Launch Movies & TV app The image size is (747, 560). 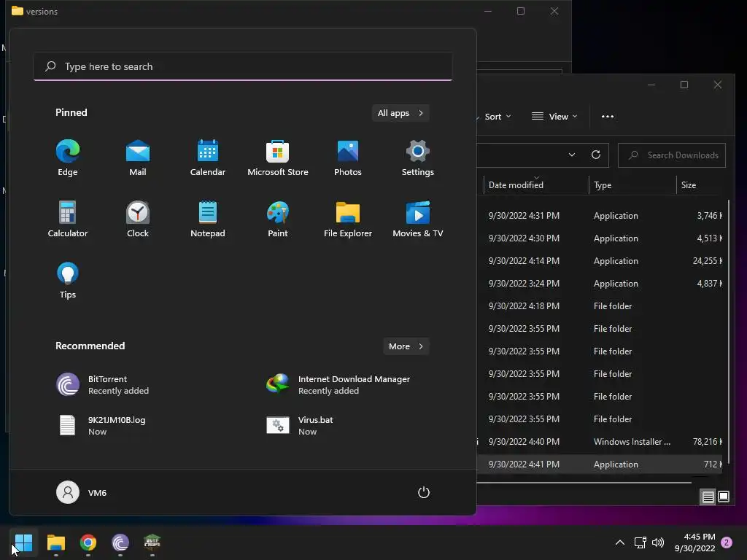click(x=418, y=219)
